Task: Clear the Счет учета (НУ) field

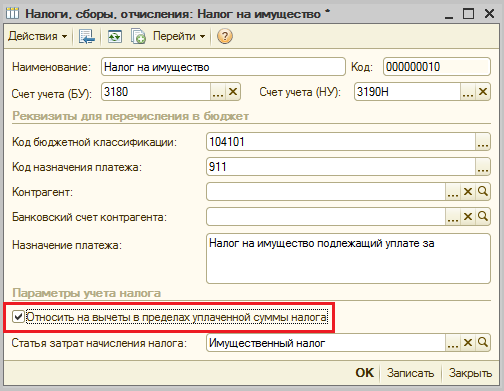Action: pos(483,92)
